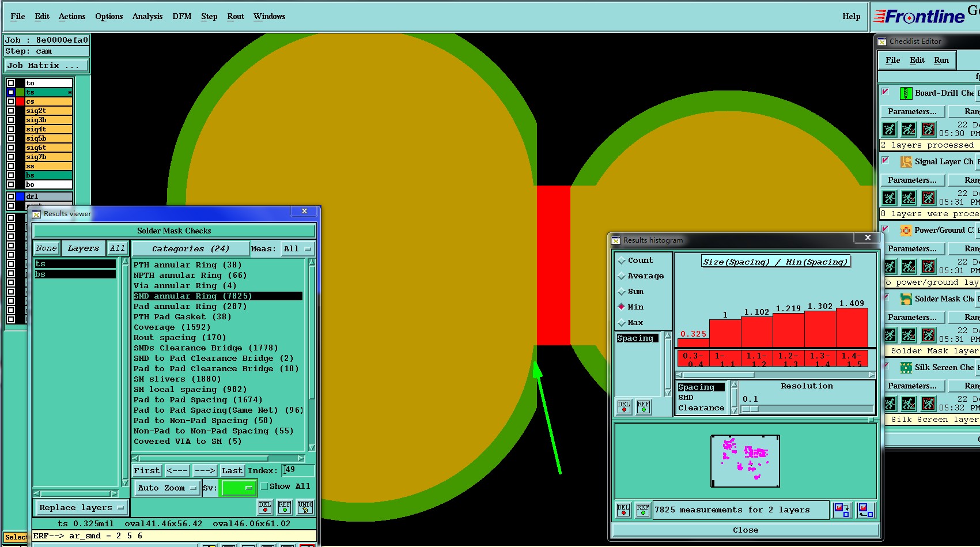Click DEL icon beside measurements status text
Image resolution: width=980 pixels, height=547 pixels.
(x=623, y=510)
